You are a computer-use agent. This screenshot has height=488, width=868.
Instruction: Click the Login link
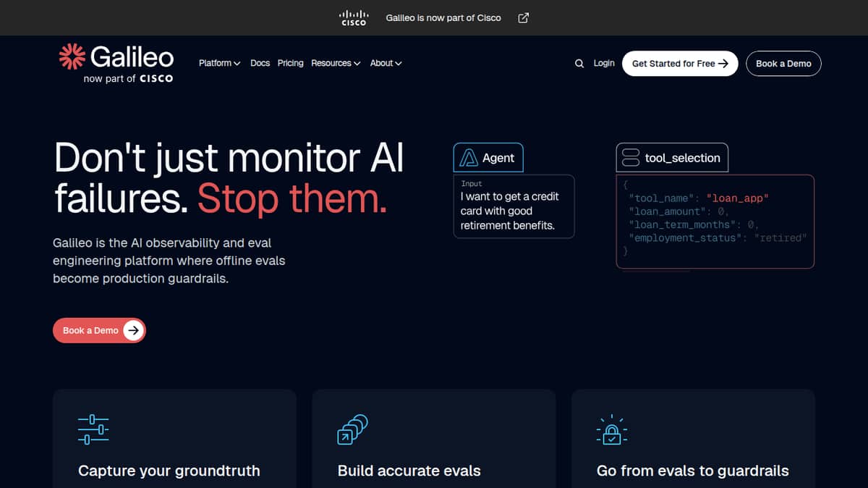coord(604,64)
